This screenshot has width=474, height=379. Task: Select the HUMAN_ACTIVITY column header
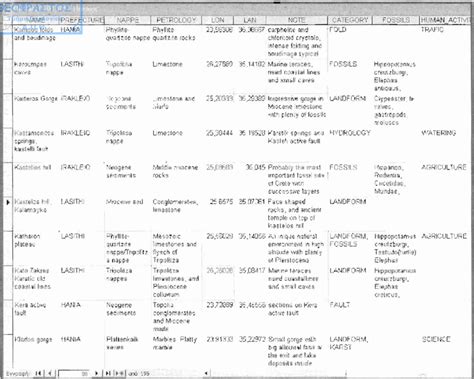click(446, 20)
